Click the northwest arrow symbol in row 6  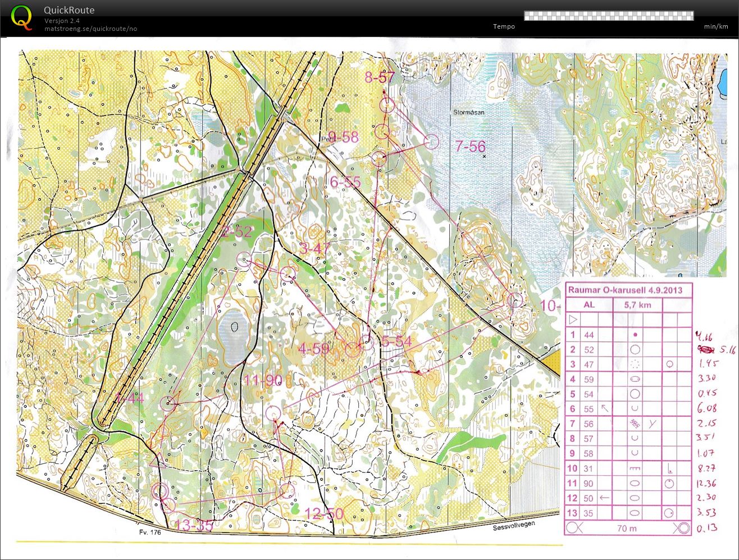[605, 408]
